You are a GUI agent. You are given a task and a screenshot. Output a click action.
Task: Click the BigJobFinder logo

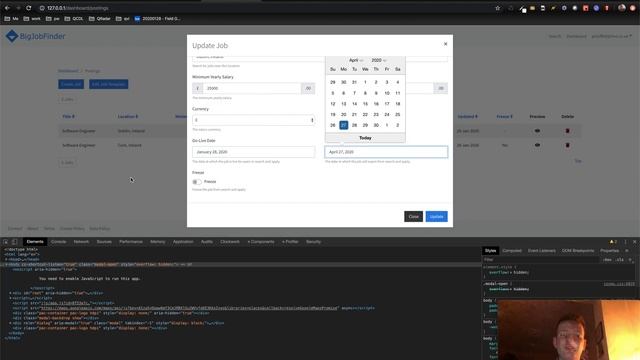[36, 36]
